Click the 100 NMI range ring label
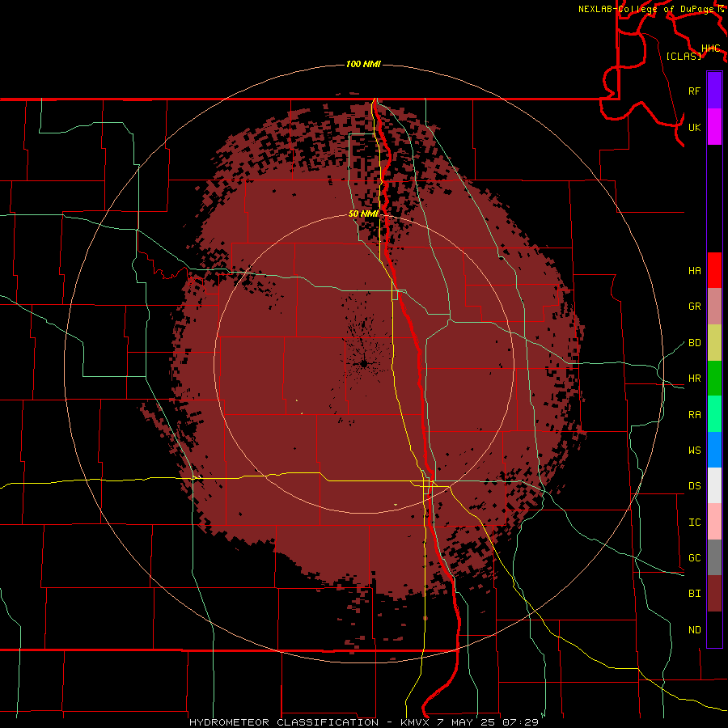Viewport: 728px width, 728px height. (363, 64)
